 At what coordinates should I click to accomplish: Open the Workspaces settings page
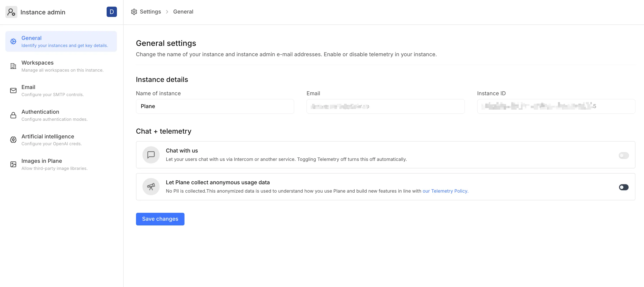click(38, 63)
